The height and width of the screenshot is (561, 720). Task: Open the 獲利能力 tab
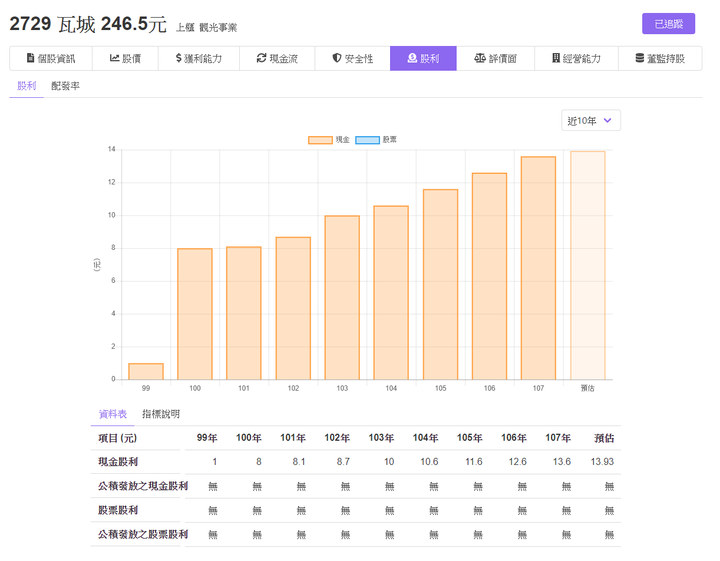(199, 58)
